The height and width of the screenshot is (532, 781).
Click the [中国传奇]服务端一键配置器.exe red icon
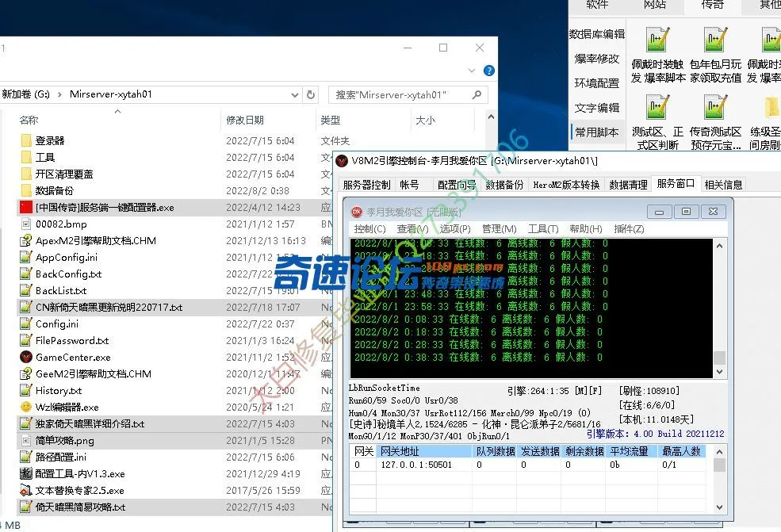click(26, 207)
